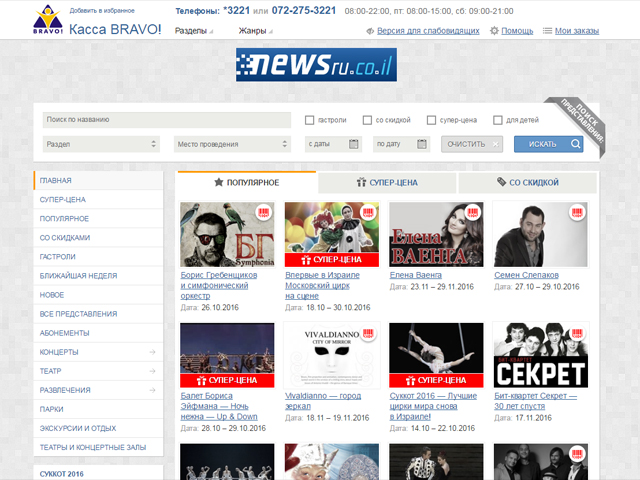Click ticket badge on Семен Слепаков poster
This screenshot has width=640, height=480.
[577, 212]
